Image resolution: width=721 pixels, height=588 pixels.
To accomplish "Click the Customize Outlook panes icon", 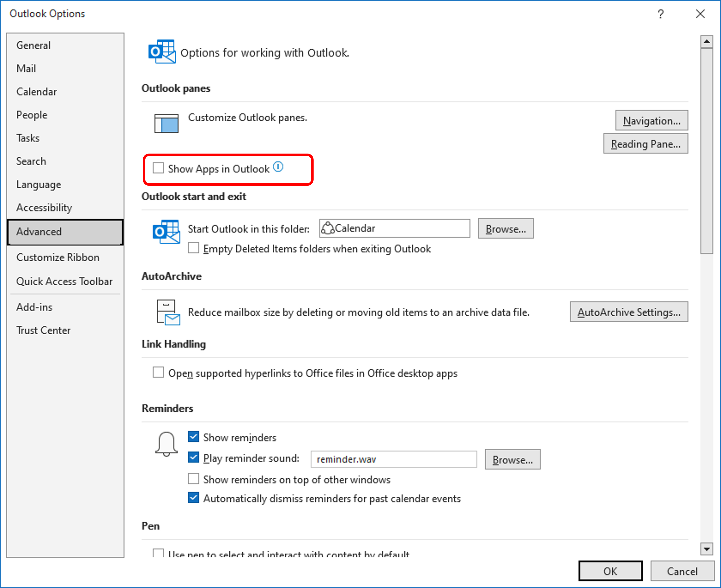I will 166,124.
